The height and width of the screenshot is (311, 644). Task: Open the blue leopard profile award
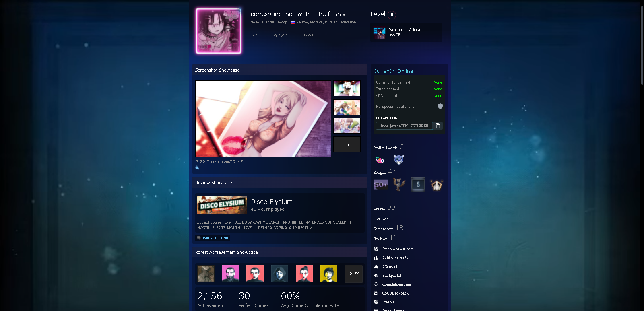coord(399,160)
